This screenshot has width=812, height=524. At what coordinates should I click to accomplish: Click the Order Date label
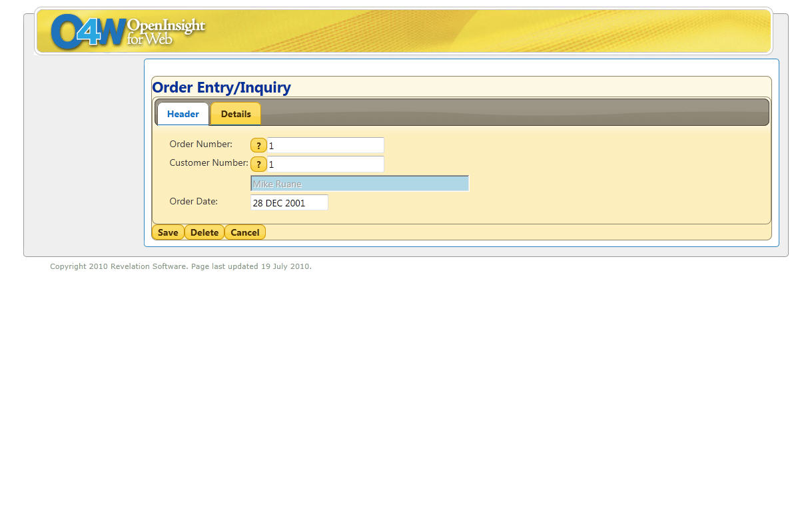(194, 201)
